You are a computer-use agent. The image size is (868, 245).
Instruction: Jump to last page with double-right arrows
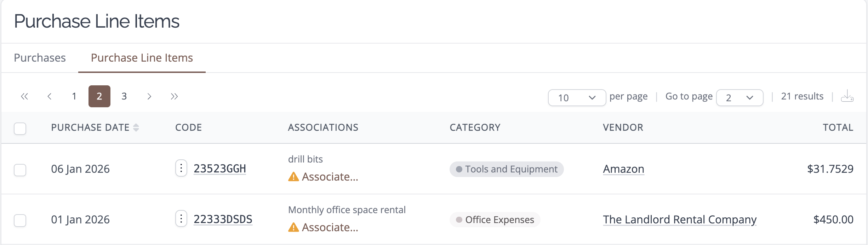click(x=174, y=96)
